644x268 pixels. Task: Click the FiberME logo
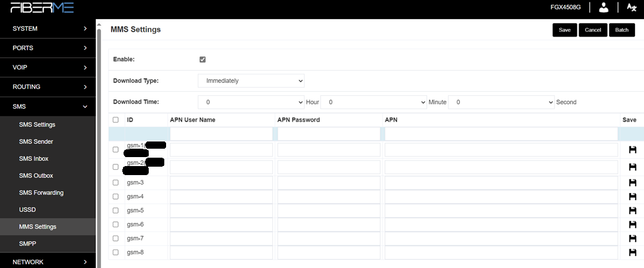[43, 7]
